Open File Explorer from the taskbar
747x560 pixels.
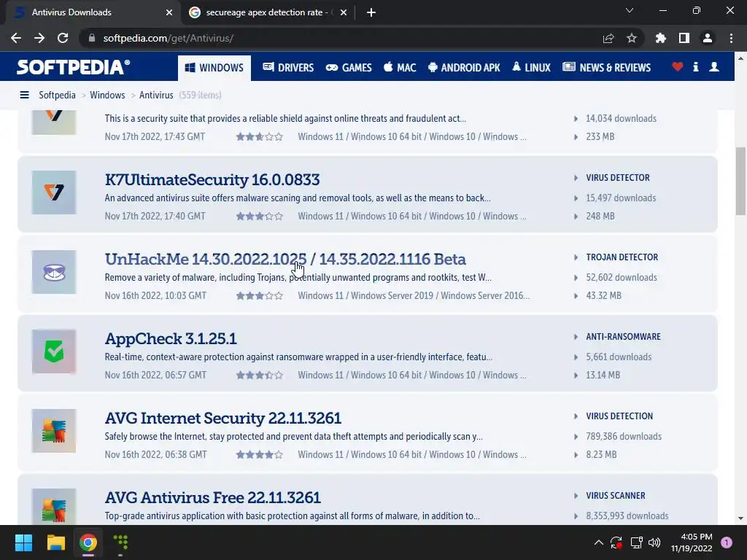[x=55, y=542]
